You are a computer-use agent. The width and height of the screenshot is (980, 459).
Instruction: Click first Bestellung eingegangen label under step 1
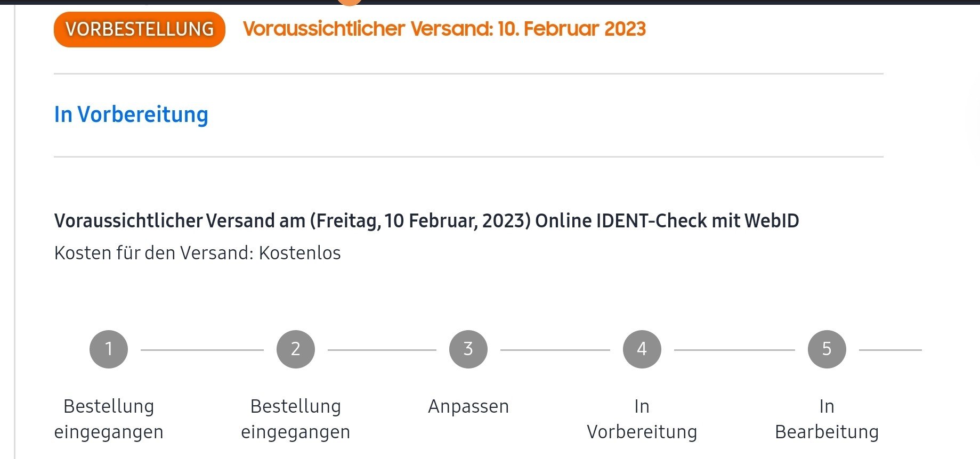pyautogui.click(x=109, y=419)
